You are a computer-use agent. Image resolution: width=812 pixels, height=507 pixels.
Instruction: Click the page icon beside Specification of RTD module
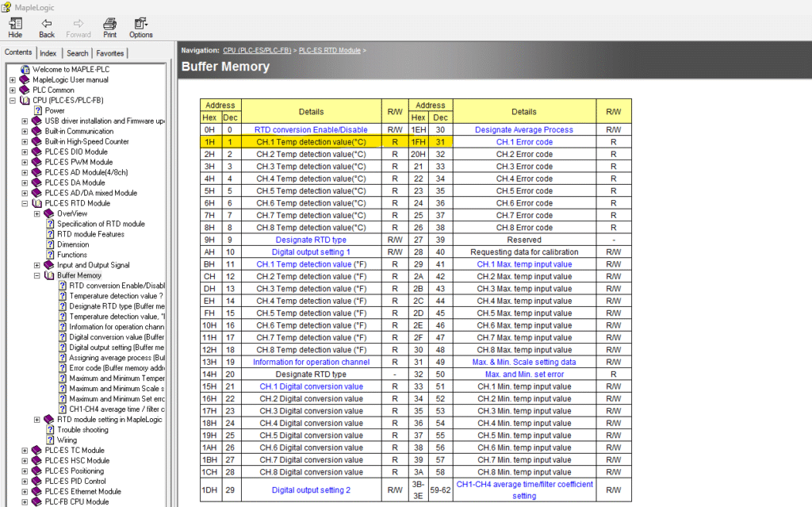click(50, 224)
